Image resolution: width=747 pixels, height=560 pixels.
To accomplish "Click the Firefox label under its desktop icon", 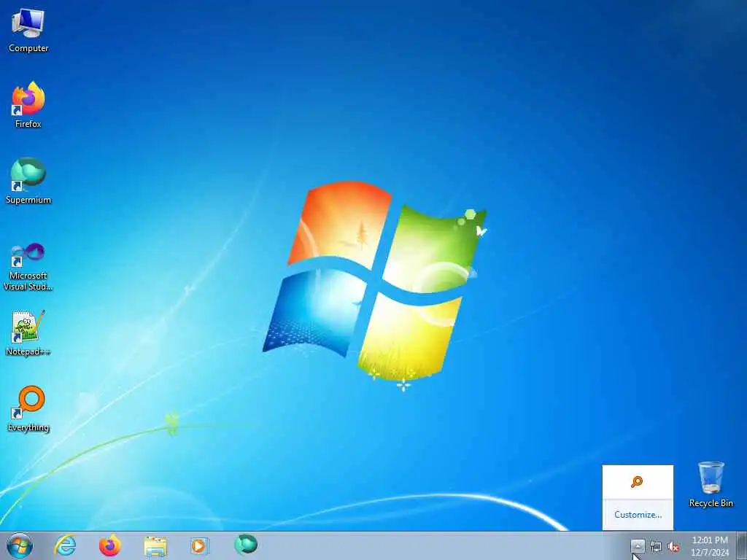I will coord(28,124).
